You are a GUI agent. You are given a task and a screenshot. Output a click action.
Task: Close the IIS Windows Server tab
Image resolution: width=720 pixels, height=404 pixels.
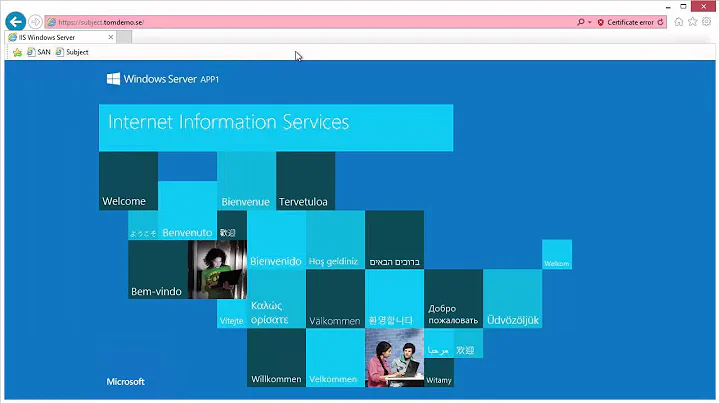(111, 37)
